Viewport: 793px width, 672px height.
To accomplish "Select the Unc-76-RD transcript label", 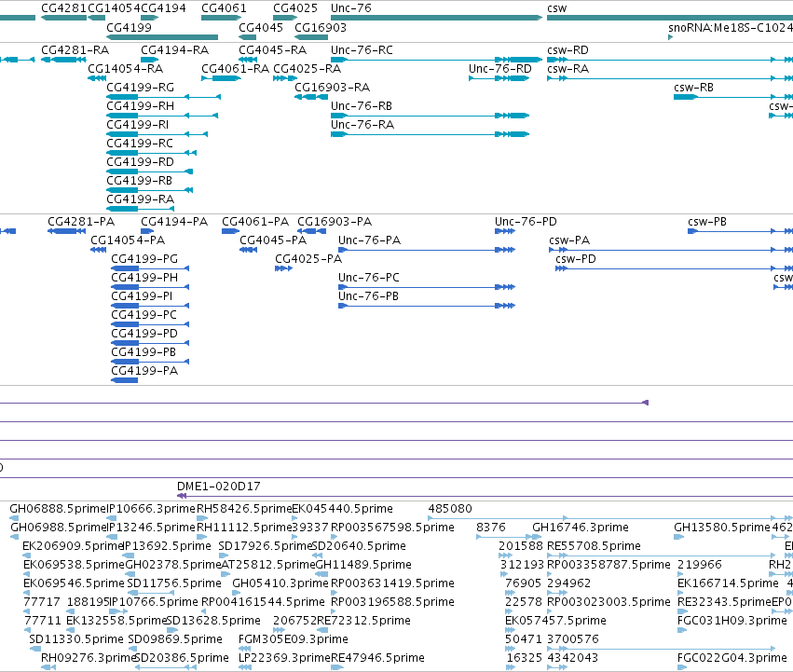I will pyautogui.click(x=500, y=69).
